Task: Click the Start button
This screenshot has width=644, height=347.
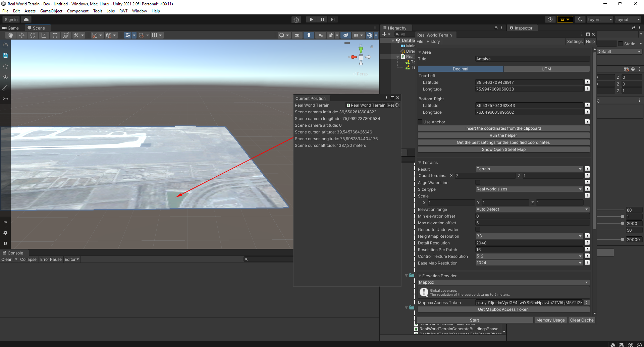Action: [475, 320]
